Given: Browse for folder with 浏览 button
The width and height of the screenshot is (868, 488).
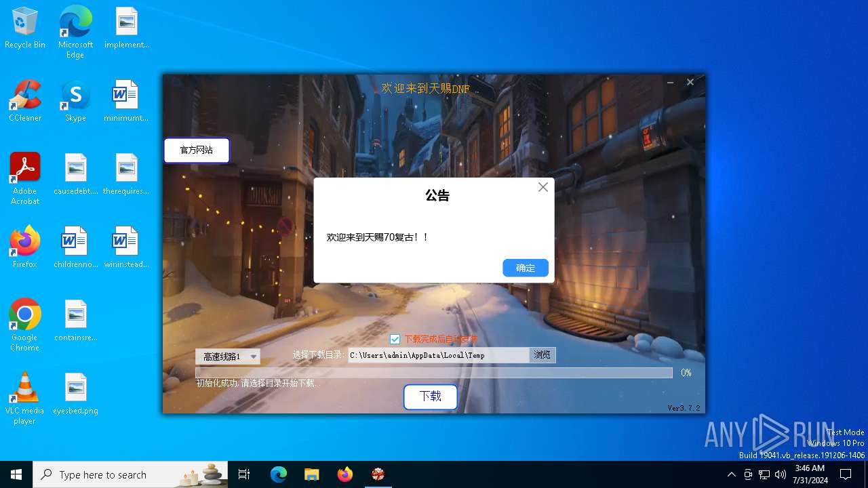Looking at the screenshot, I should click(x=542, y=355).
